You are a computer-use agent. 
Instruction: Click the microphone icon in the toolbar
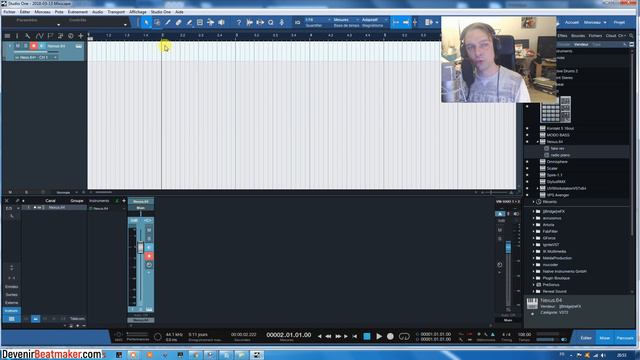282,22
